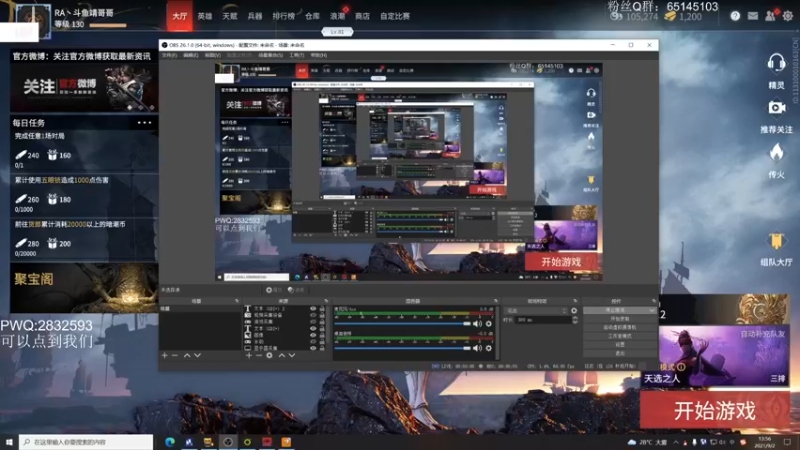Toggle visibility of fourth 文本 (GDI+) source
The height and width of the screenshot is (450, 800).
[313, 329]
